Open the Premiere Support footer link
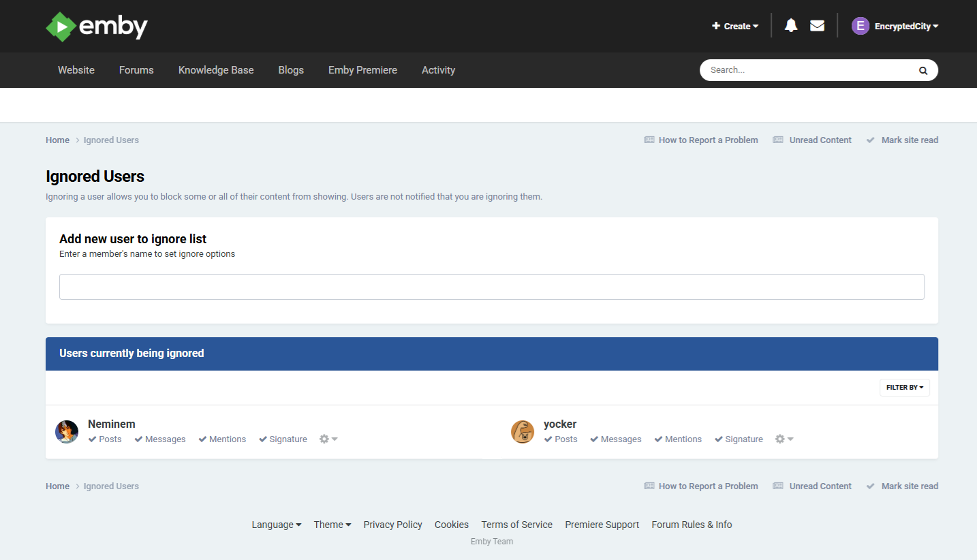 tap(602, 525)
